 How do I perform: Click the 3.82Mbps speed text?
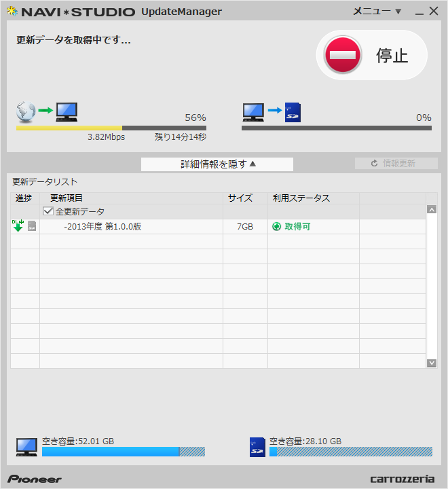107,137
